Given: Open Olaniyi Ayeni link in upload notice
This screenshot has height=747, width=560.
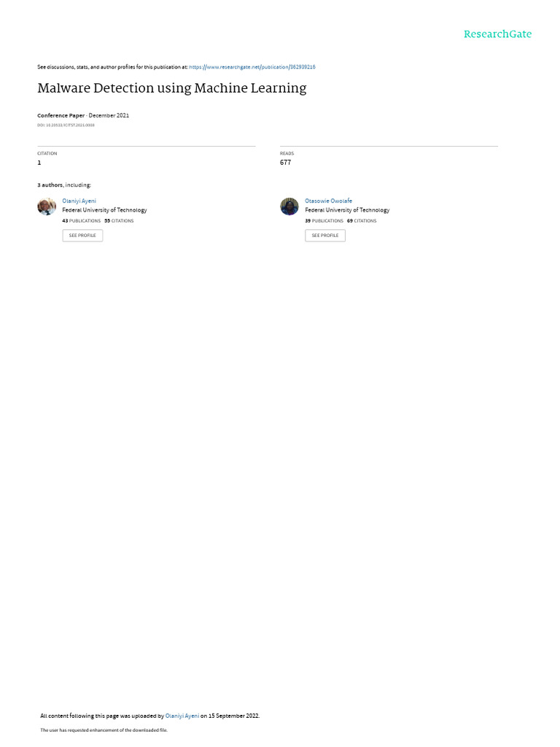Looking at the screenshot, I should [182, 716].
